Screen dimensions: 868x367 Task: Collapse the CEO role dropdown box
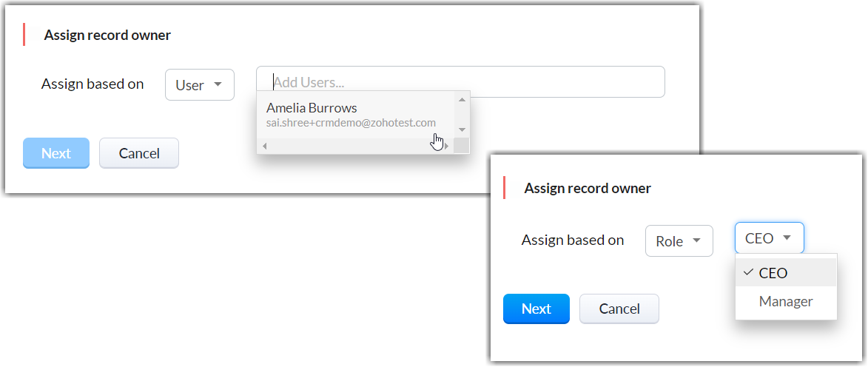[769, 238]
